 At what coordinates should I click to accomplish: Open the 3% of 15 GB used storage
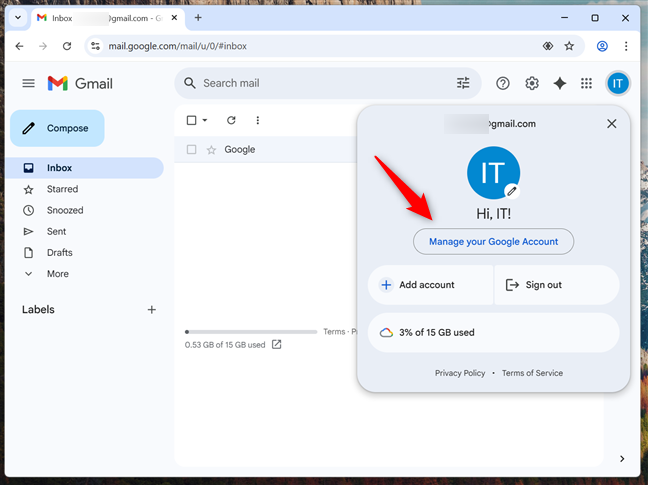(x=493, y=333)
